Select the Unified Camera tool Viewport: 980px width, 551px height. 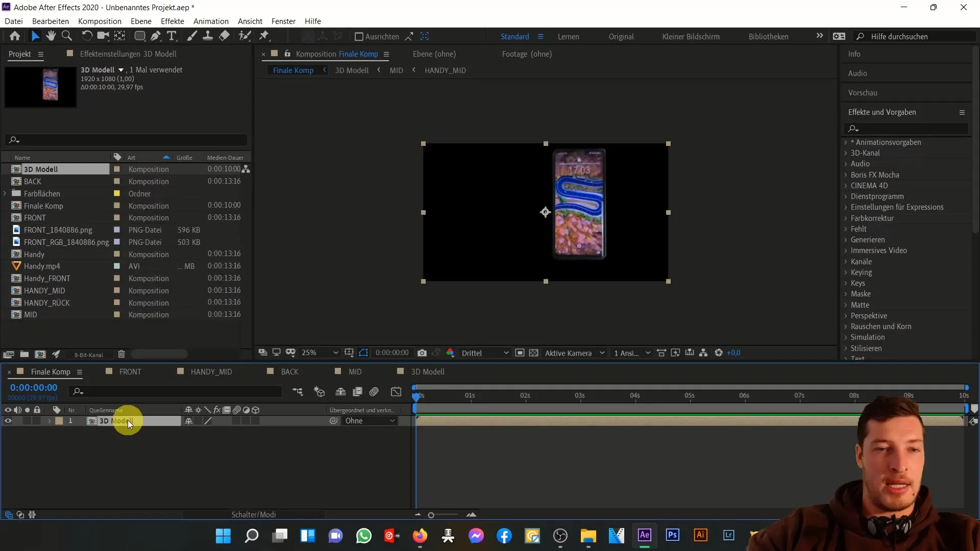pos(104,36)
